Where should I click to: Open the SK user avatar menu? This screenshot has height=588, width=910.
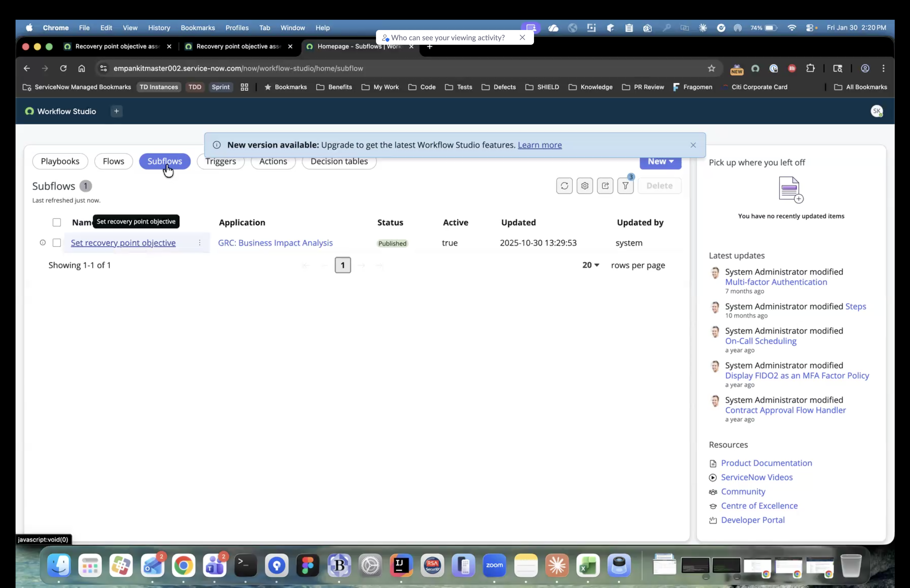point(876,111)
